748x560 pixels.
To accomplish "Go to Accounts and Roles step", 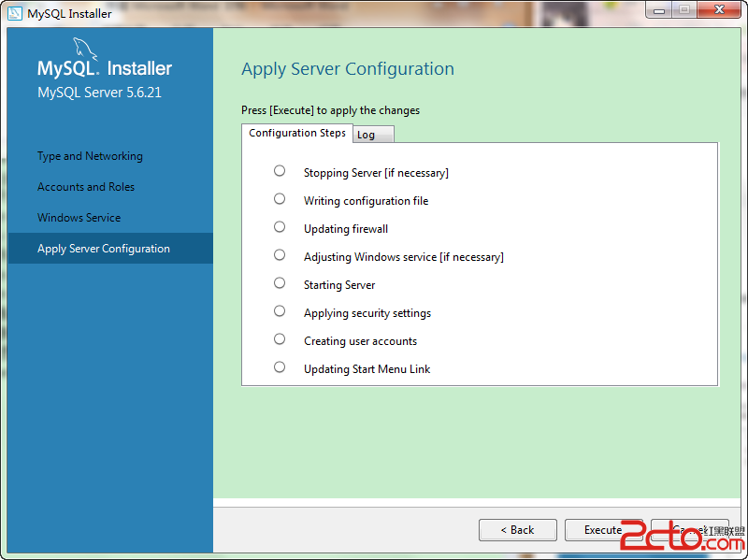I will pyautogui.click(x=86, y=186).
